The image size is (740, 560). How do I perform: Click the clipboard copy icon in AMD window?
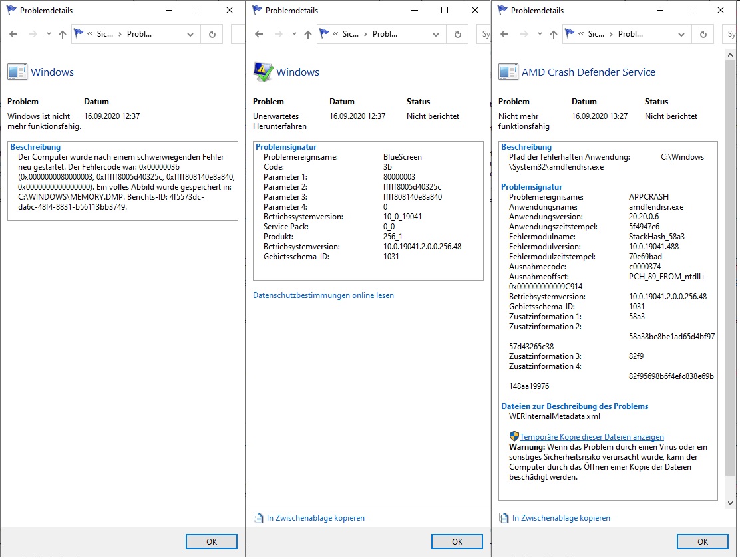tap(504, 518)
